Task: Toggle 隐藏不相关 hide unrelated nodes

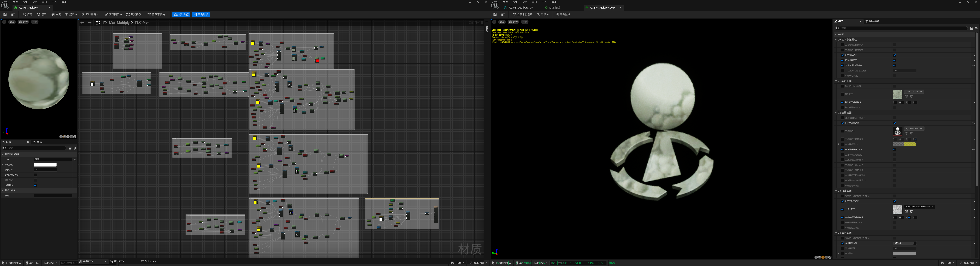Action: pyautogui.click(x=156, y=14)
